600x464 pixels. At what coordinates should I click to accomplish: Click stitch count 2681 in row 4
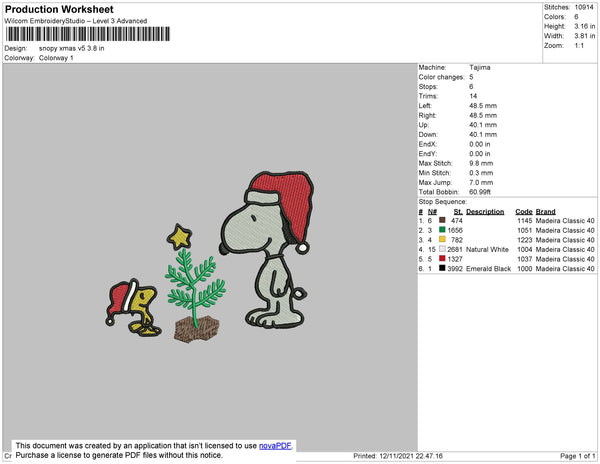click(455, 249)
